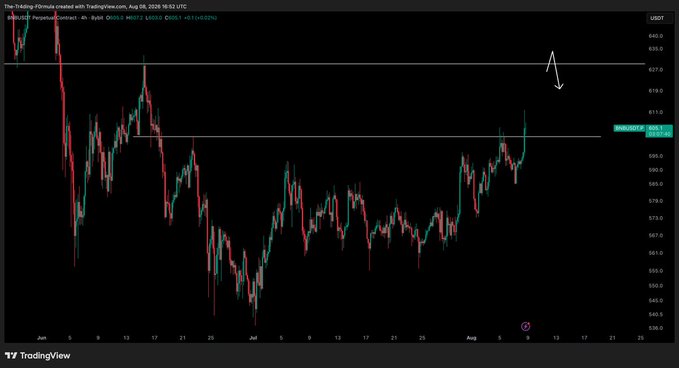Click the green BNBUSDT.P price line label
Viewport: 679px width, 368px height.
point(629,128)
